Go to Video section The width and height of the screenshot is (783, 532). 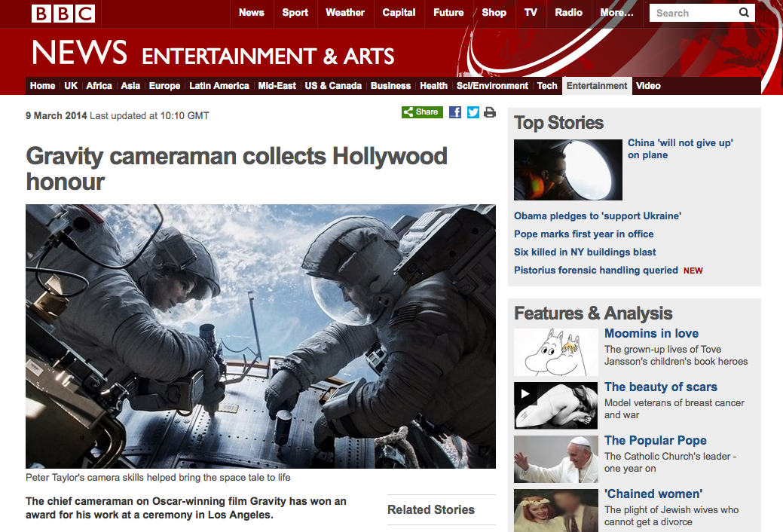(x=648, y=86)
